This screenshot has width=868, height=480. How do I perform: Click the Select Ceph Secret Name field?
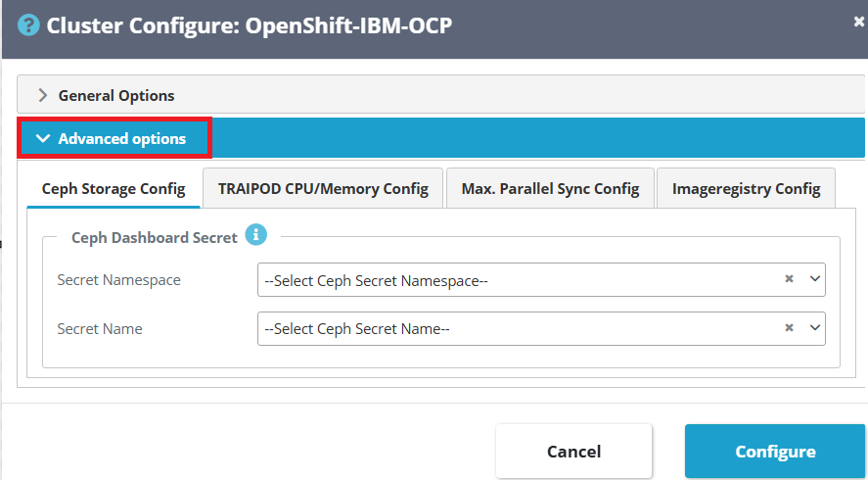point(541,329)
